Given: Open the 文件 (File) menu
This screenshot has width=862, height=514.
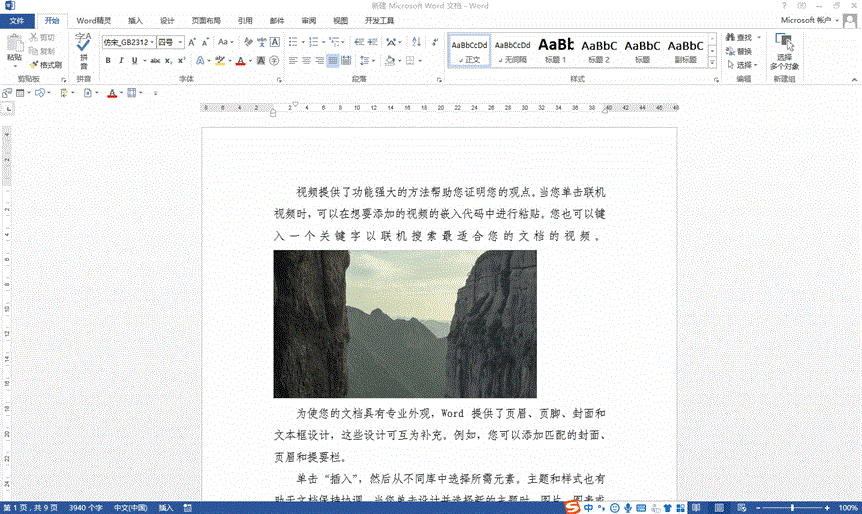Looking at the screenshot, I should (x=17, y=20).
